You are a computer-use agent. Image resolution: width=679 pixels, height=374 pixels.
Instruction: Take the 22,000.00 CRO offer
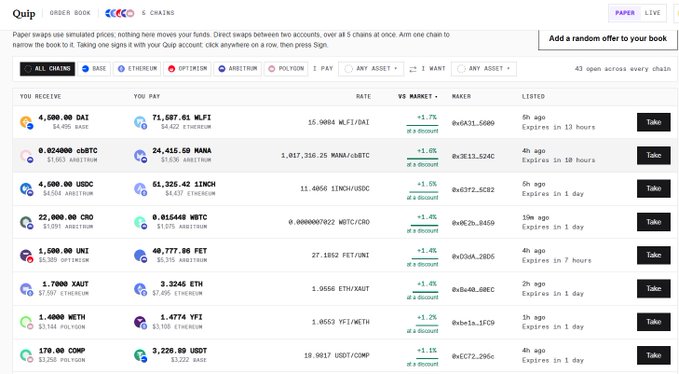[653, 222]
